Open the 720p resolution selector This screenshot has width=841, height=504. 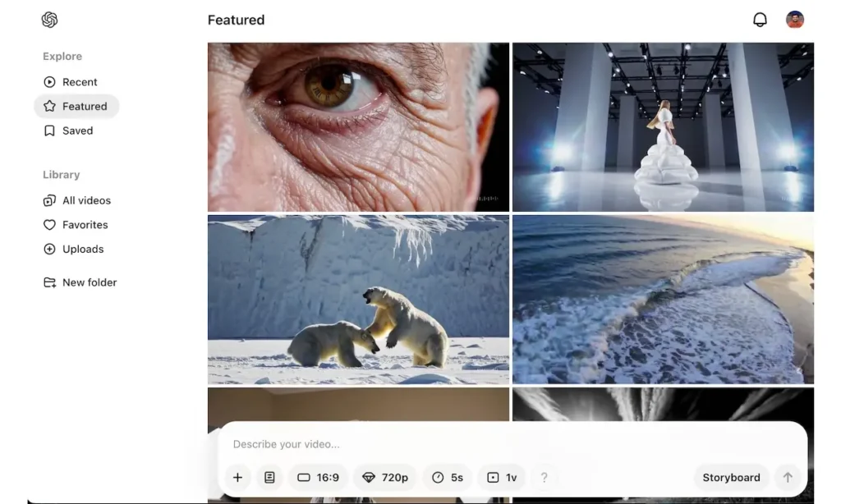coord(384,477)
